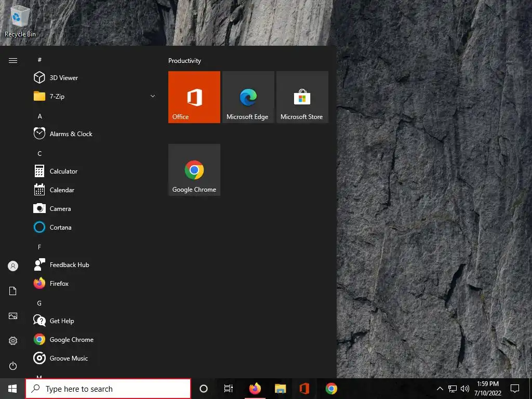Open the user account icon
Image resolution: width=532 pixels, height=399 pixels.
click(13, 266)
